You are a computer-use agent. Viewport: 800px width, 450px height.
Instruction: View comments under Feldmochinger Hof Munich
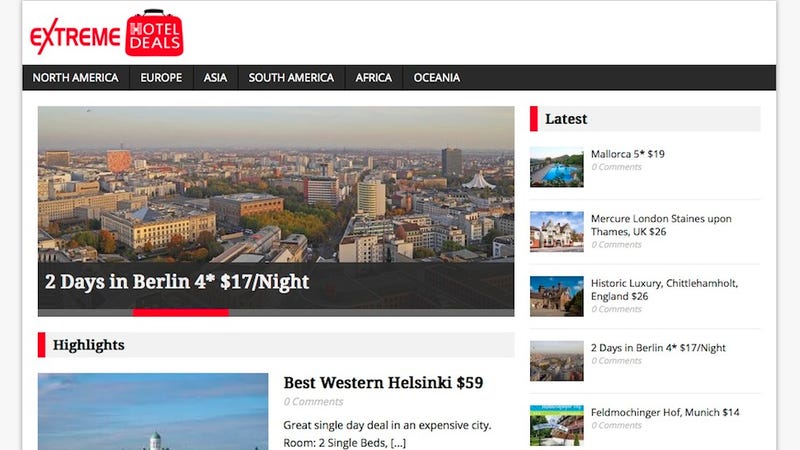616,426
